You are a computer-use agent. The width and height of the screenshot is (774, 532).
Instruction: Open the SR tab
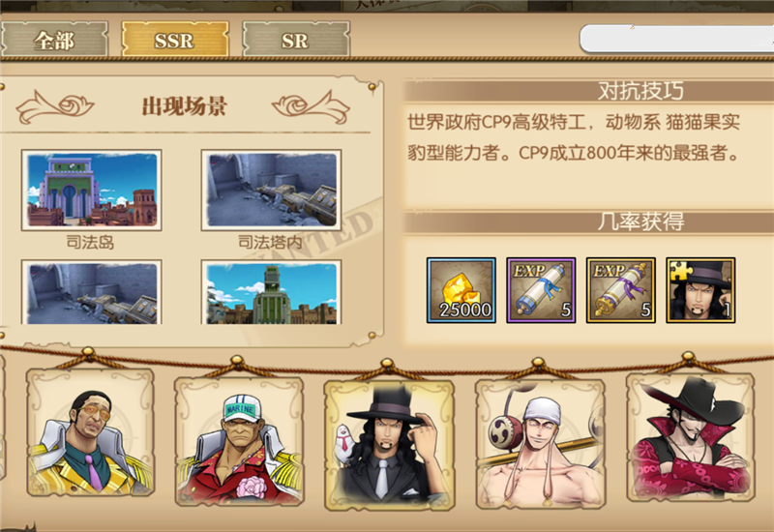(296, 40)
